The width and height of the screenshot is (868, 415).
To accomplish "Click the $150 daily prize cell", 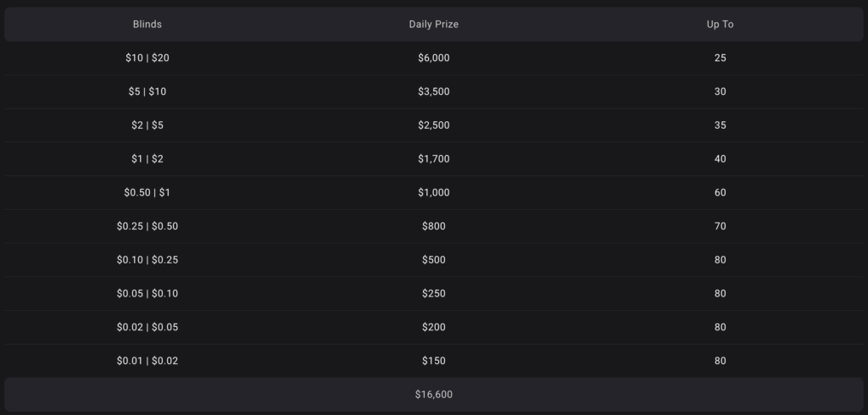I will [x=433, y=361].
